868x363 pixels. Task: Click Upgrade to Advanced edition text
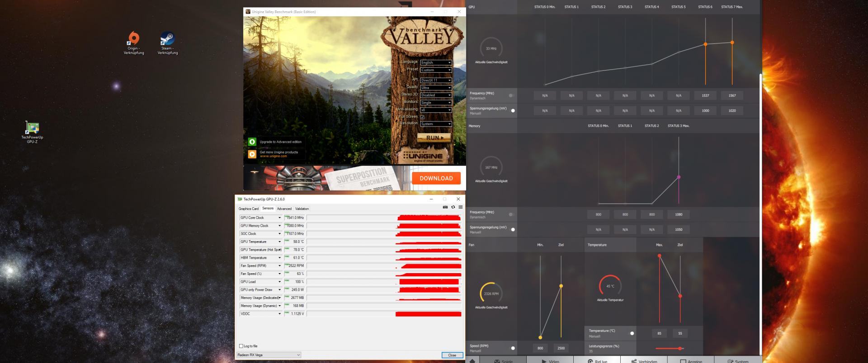coord(280,142)
